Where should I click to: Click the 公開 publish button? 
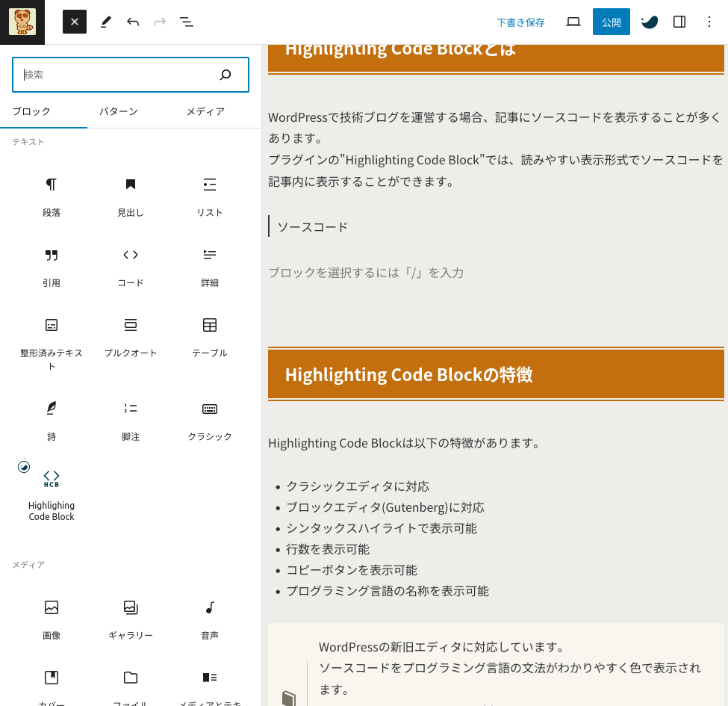(612, 22)
